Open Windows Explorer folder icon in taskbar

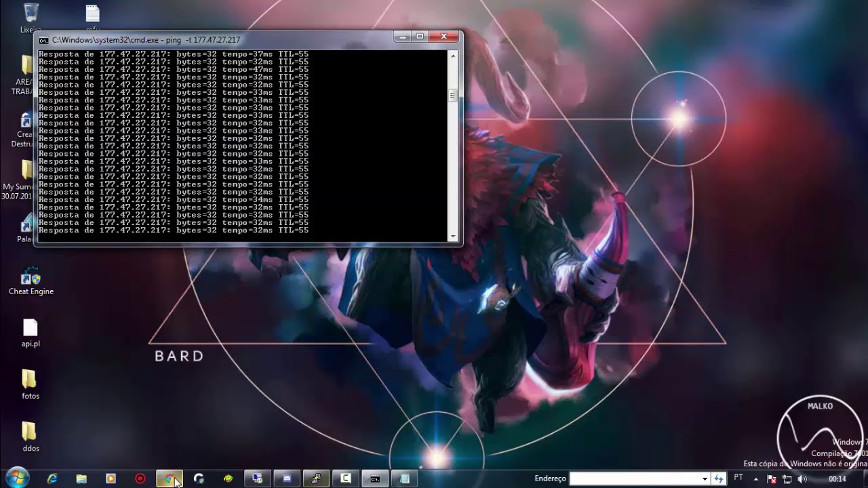point(81,479)
